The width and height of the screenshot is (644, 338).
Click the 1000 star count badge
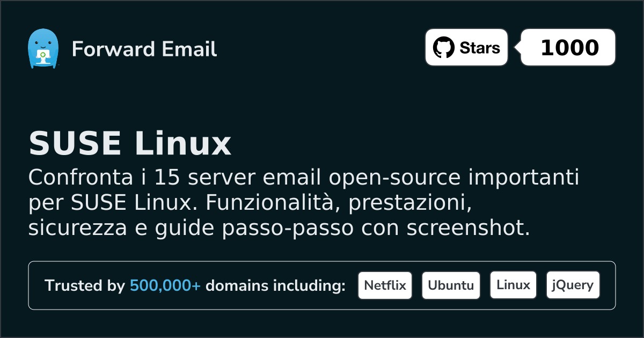[x=567, y=47]
